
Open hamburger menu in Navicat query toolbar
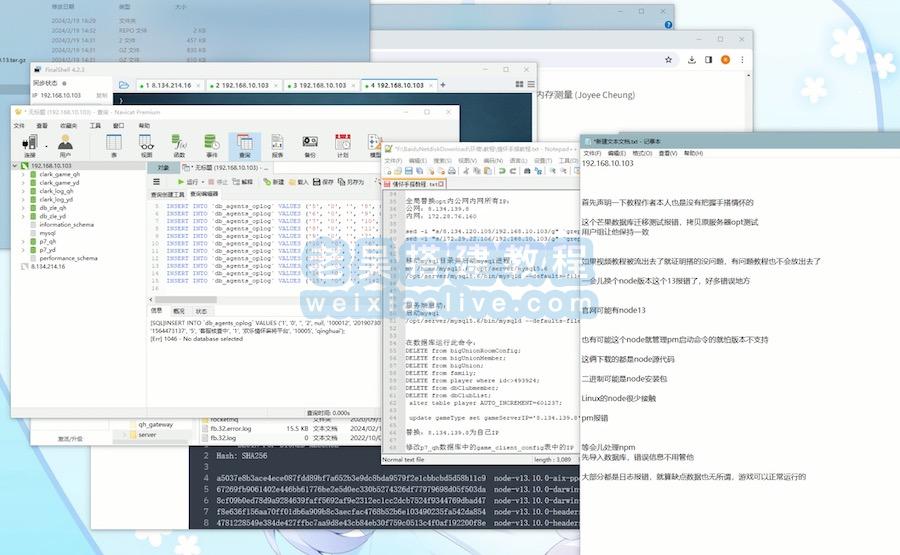point(156,181)
